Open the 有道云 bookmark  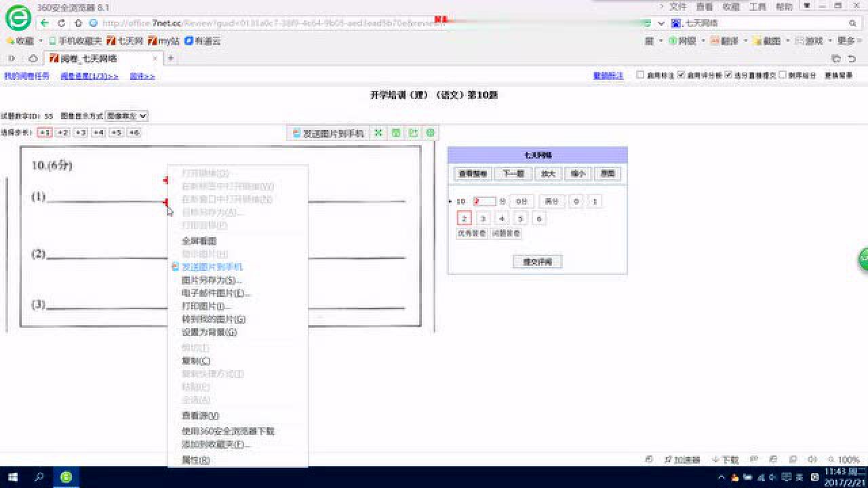click(x=202, y=41)
